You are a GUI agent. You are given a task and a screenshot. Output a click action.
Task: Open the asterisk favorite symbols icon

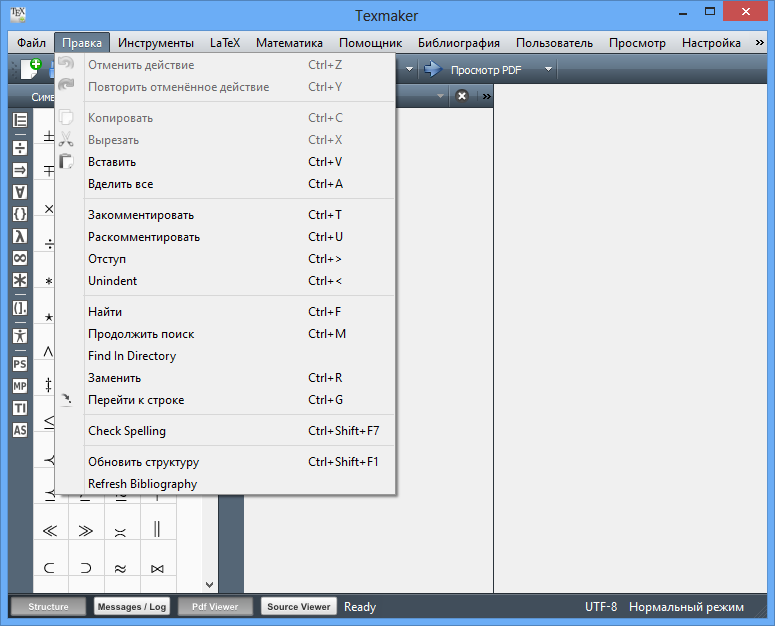[x=20, y=280]
